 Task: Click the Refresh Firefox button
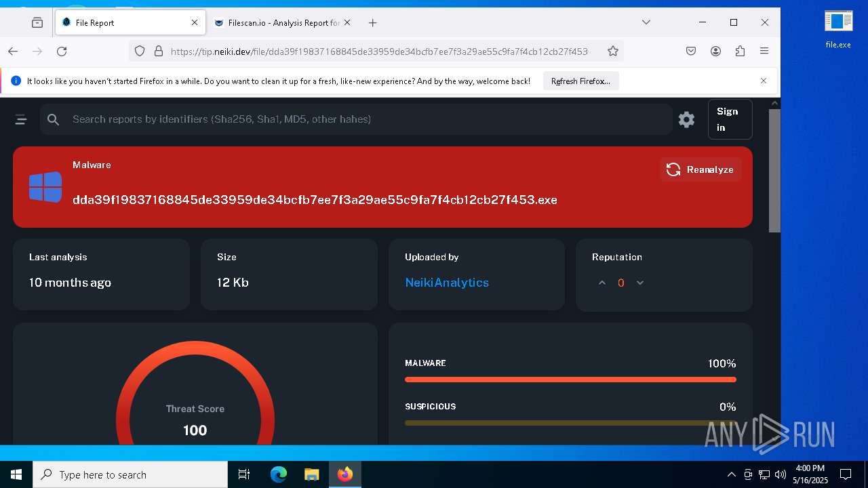click(x=580, y=81)
